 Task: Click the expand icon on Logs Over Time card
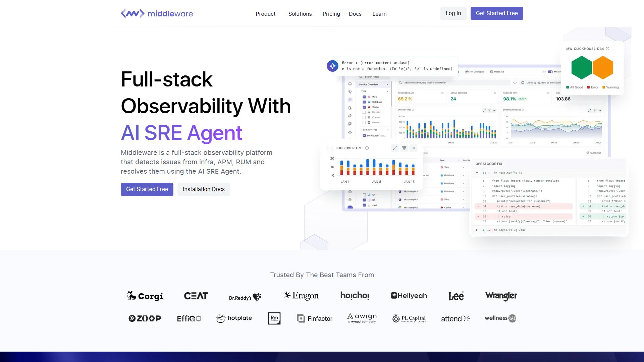coord(395,148)
